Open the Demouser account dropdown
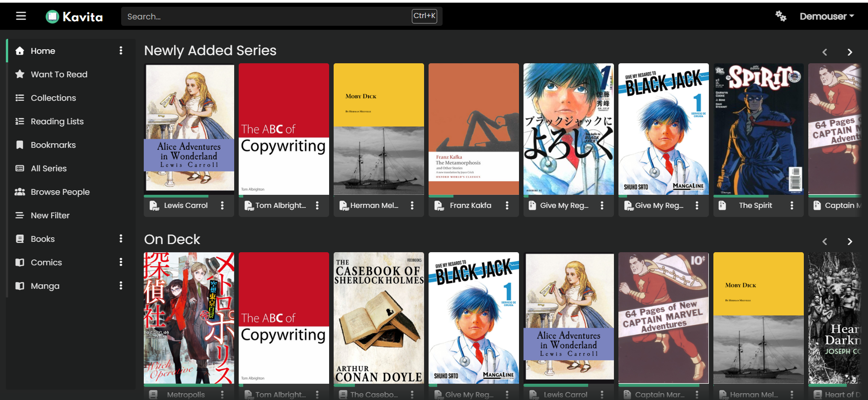The width and height of the screenshot is (868, 400). (x=827, y=16)
